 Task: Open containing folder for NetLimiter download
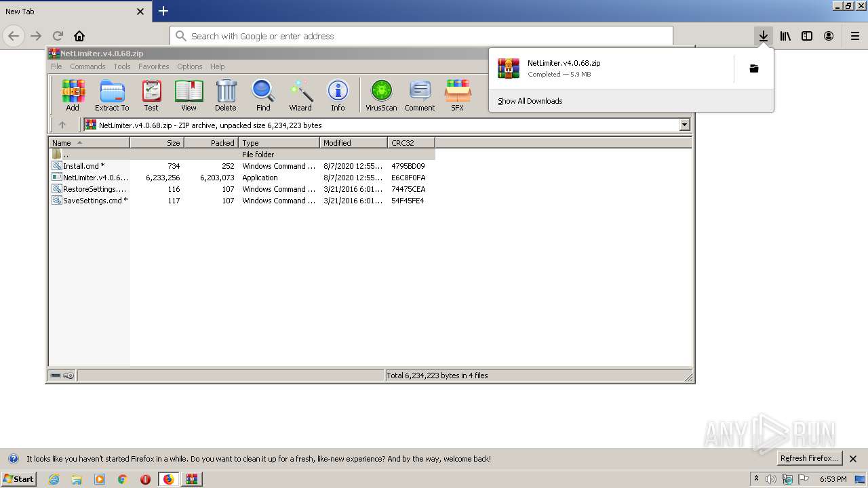[x=753, y=68]
